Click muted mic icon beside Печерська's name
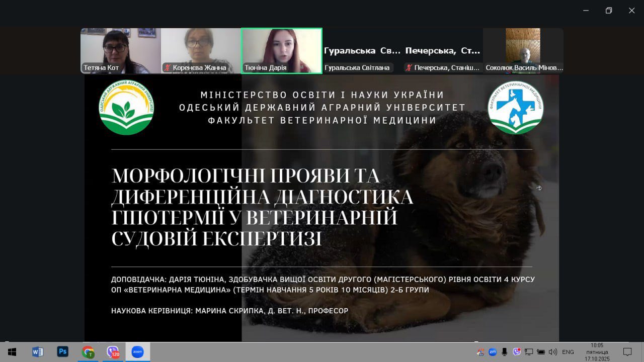 [x=409, y=67]
